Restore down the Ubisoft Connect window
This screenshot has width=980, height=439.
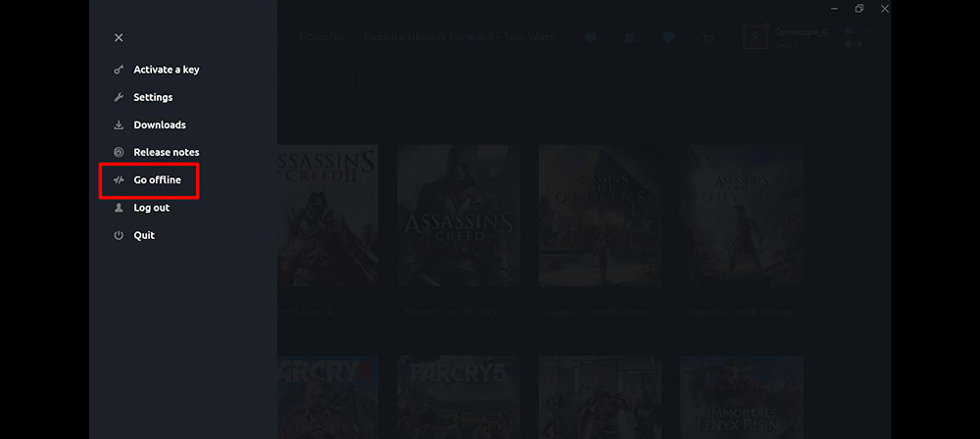pos(859,9)
